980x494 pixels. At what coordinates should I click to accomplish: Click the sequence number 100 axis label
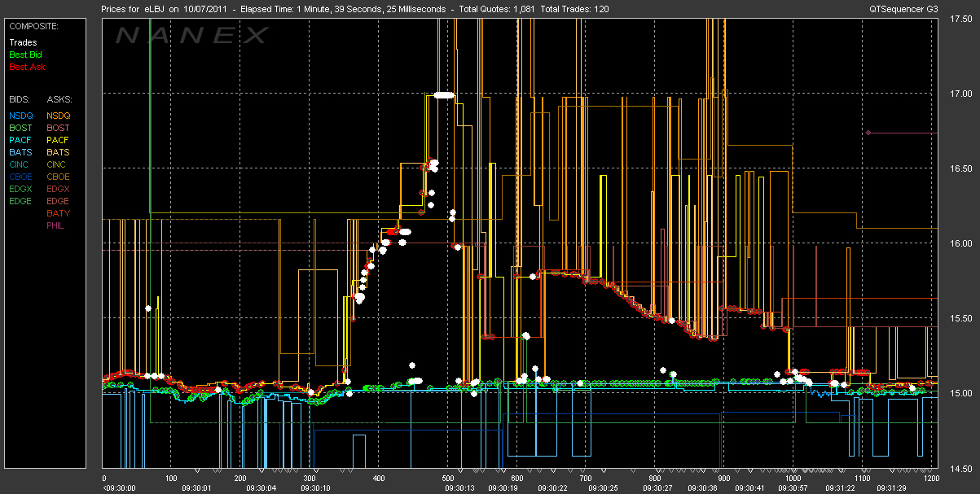pos(173,479)
